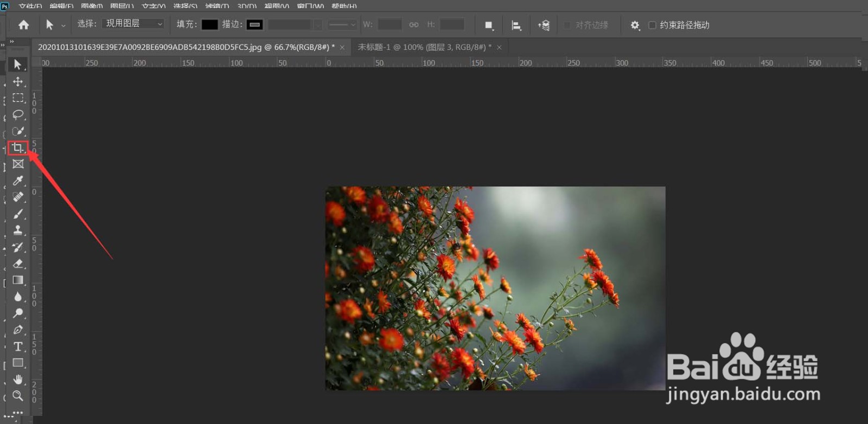Viewport: 868px width, 424px height.
Task: Select the Horizontal Type tool
Action: click(17, 346)
